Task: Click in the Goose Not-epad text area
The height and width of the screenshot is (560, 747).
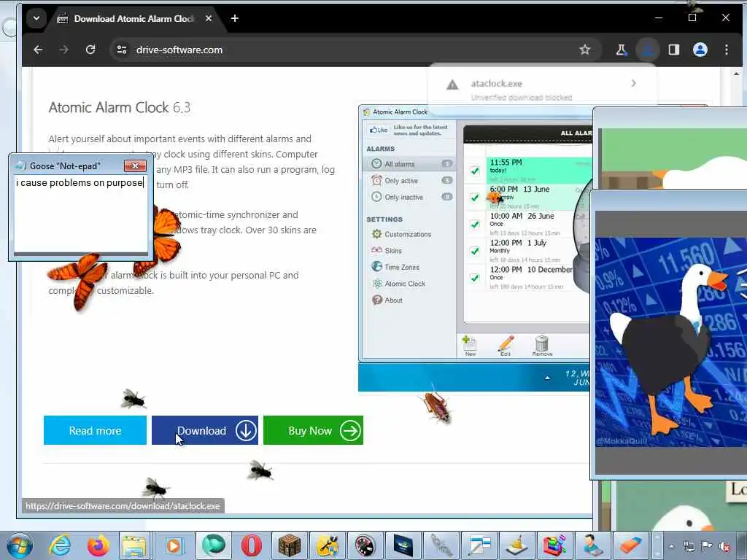Action: click(x=80, y=214)
